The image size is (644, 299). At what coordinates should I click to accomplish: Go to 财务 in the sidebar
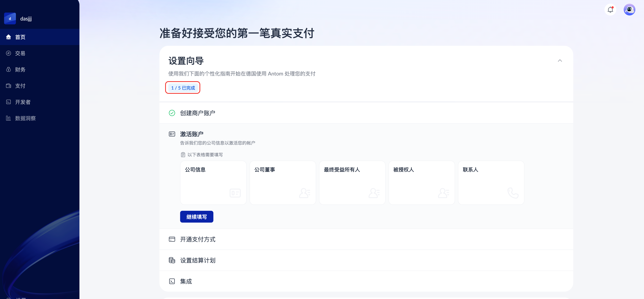click(x=20, y=69)
